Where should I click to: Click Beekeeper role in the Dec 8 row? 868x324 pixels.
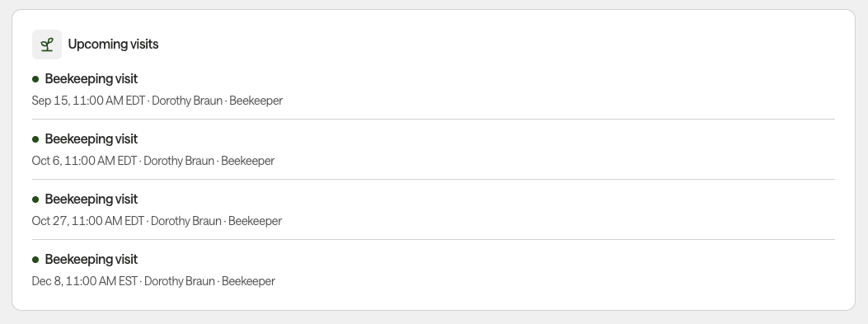(x=248, y=281)
